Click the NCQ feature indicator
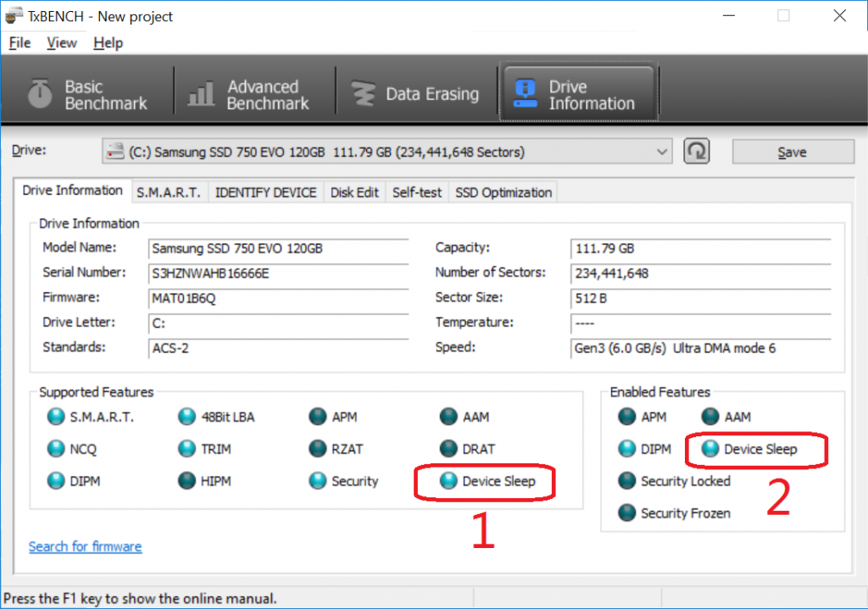This screenshot has width=868, height=609. click(x=56, y=449)
